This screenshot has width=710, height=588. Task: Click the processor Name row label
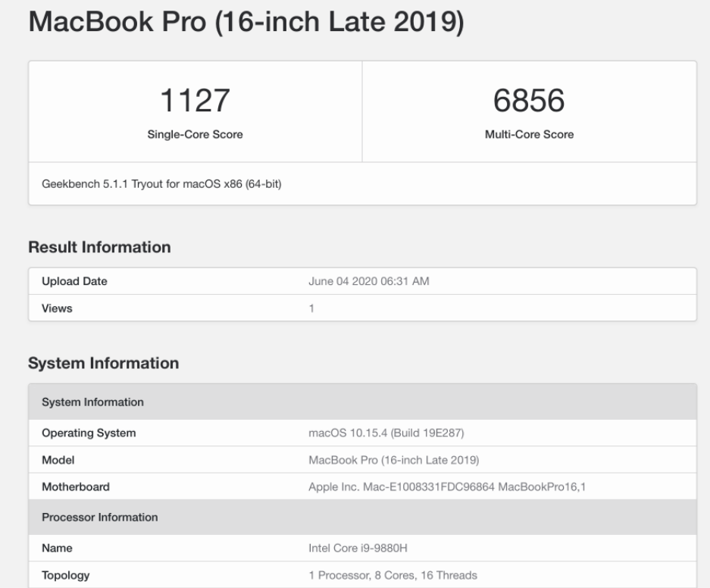57,548
